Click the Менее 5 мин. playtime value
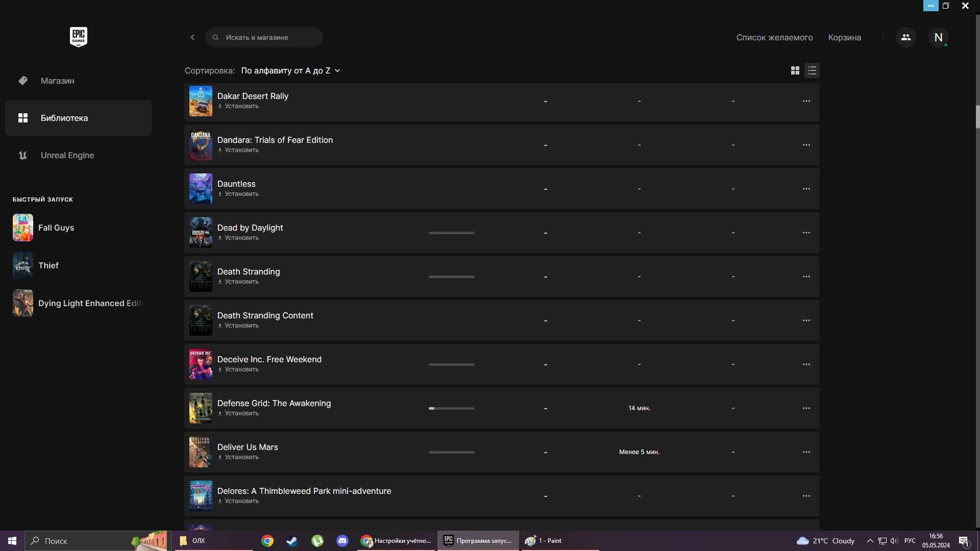This screenshot has height=551, width=980. [x=639, y=452]
